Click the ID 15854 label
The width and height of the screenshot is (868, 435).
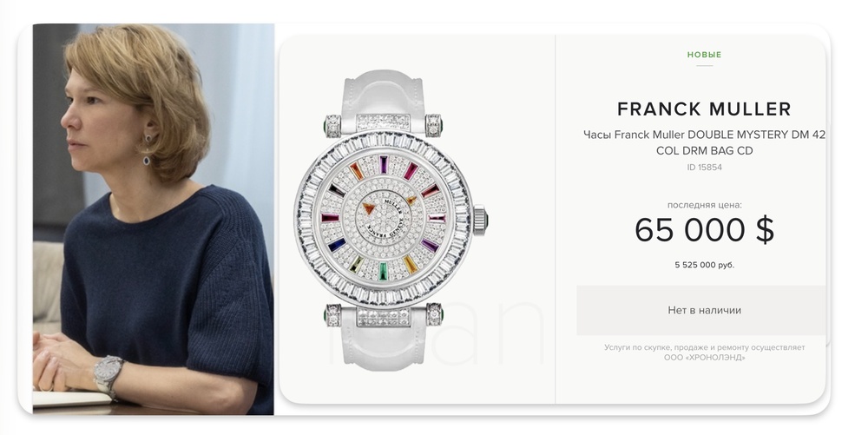click(x=704, y=167)
